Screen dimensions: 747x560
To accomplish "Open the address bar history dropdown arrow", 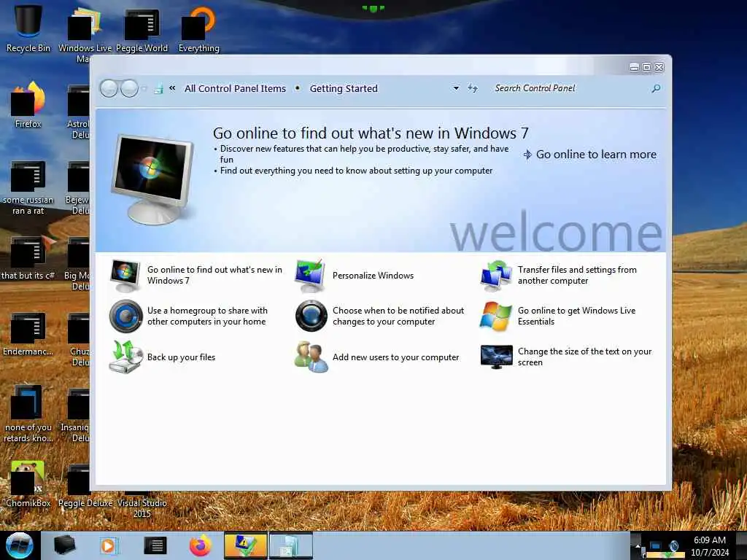I will (x=456, y=88).
